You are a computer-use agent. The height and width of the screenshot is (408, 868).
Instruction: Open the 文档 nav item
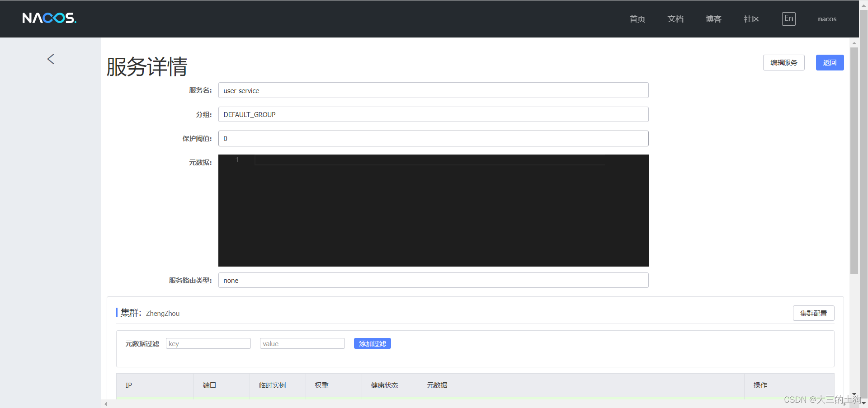675,19
